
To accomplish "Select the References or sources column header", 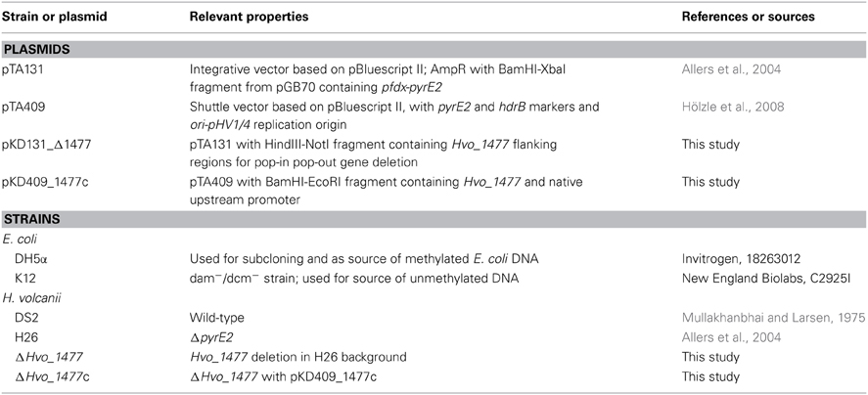I will (749, 17).
